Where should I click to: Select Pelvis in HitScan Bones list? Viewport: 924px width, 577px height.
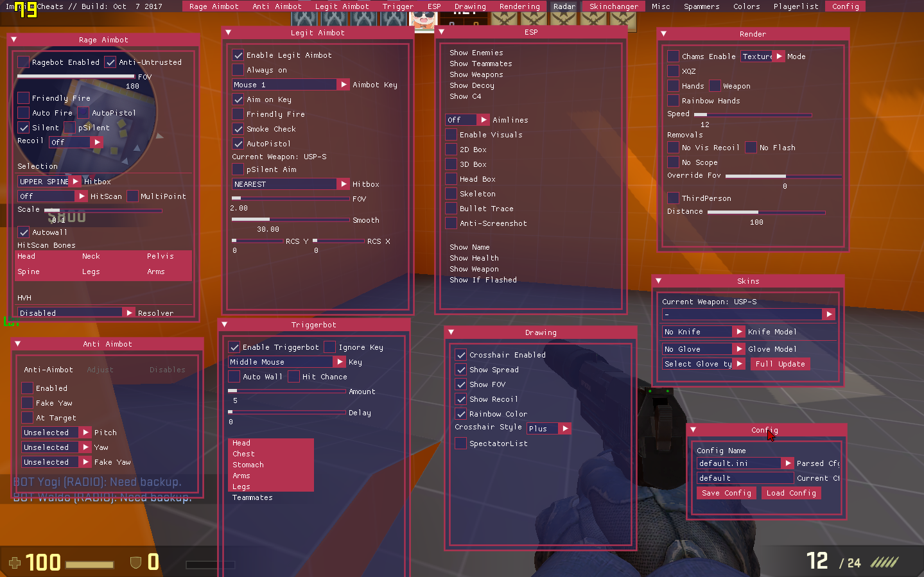click(x=161, y=256)
